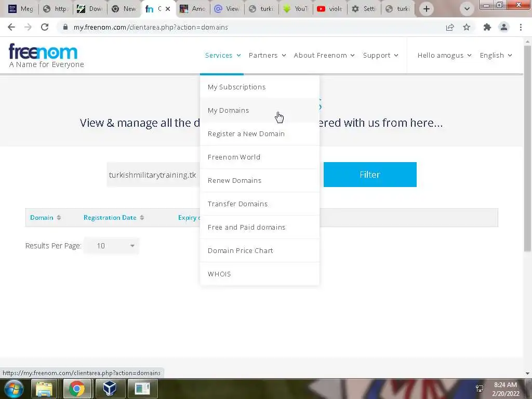Open the English language dropdown

(496, 55)
